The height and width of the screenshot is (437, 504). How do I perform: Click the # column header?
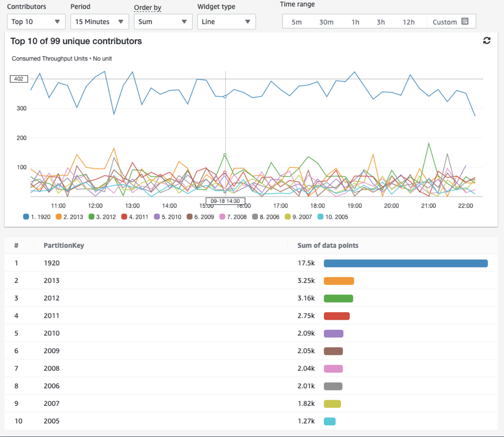tap(16, 245)
